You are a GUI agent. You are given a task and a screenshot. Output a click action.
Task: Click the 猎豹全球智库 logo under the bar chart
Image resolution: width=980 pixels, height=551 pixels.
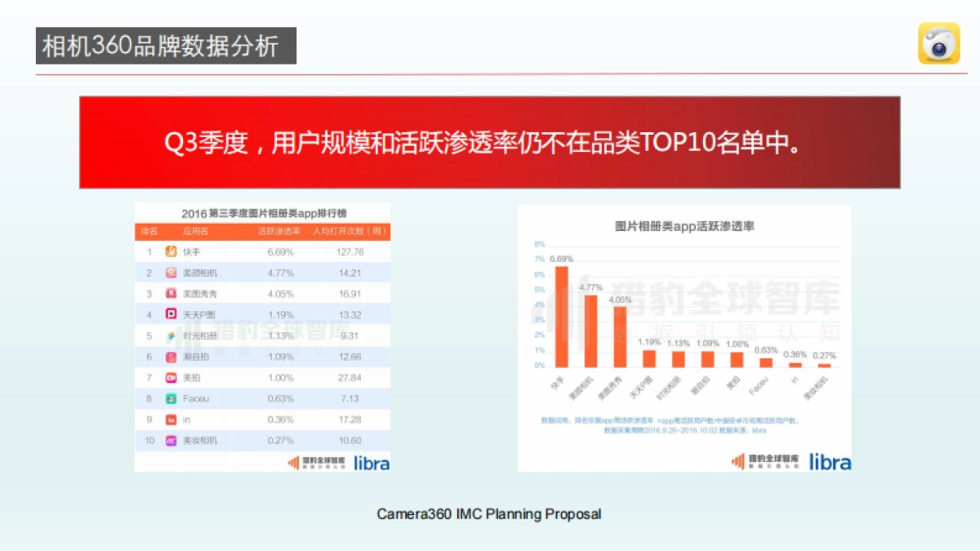coord(765,462)
